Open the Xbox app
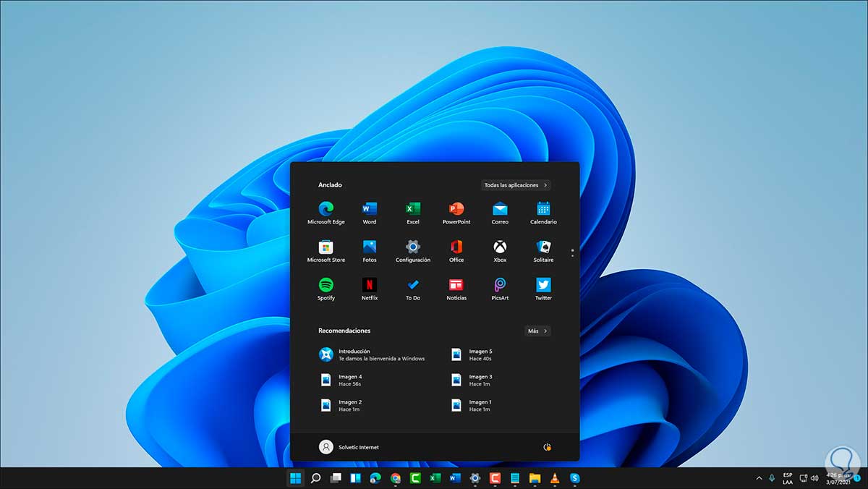The image size is (868, 489). [x=500, y=250]
